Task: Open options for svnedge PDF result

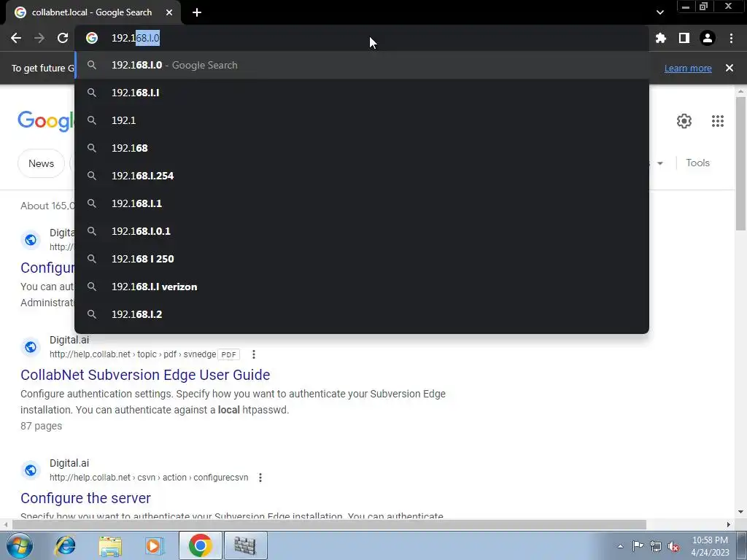Action: (x=253, y=354)
